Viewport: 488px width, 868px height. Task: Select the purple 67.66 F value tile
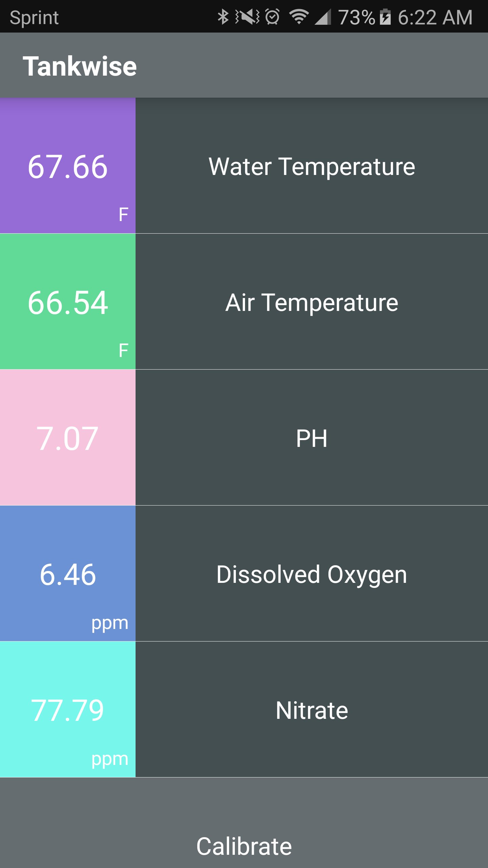tap(67, 167)
